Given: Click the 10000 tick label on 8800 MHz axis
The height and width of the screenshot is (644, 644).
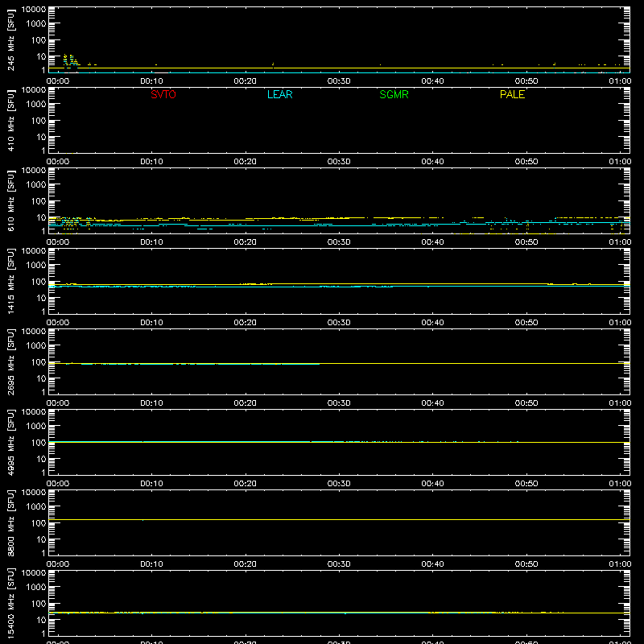Looking at the screenshot, I should click(34, 493).
